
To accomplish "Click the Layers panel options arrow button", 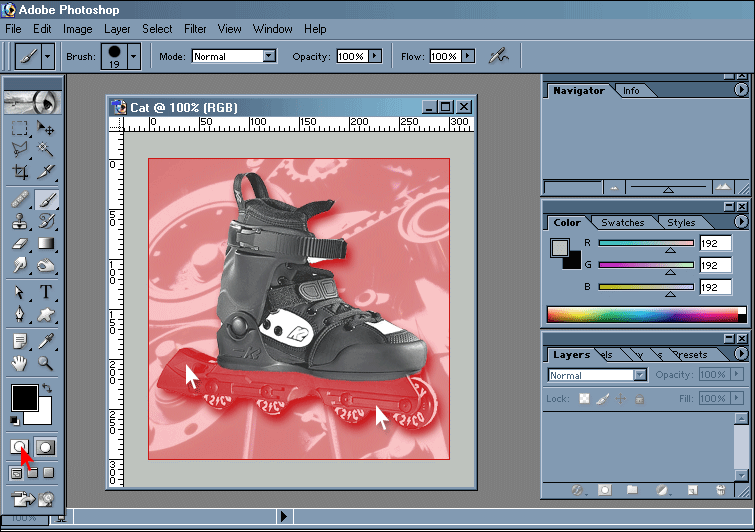I will point(740,354).
